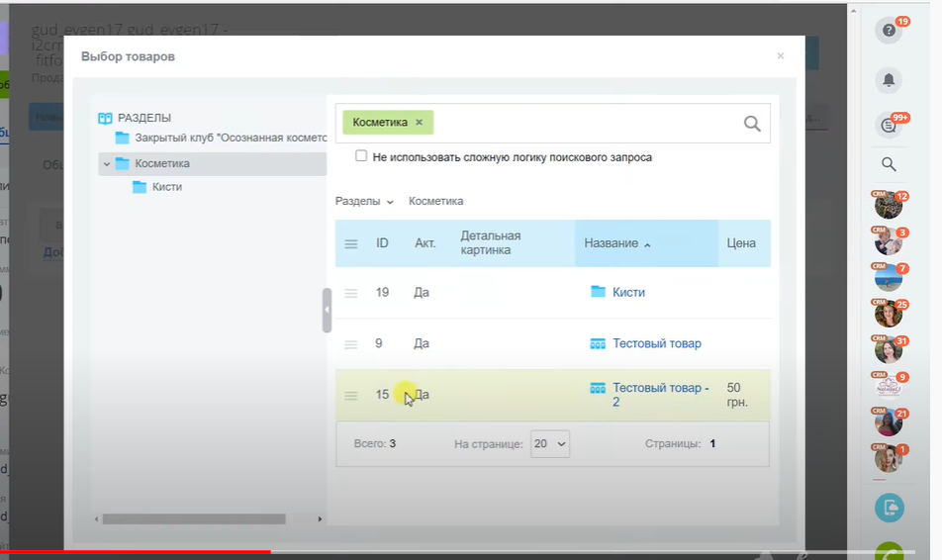The height and width of the screenshot is (560, 942).
Task: Click the Детальная картинка column header
Action: tap(490, 242)
